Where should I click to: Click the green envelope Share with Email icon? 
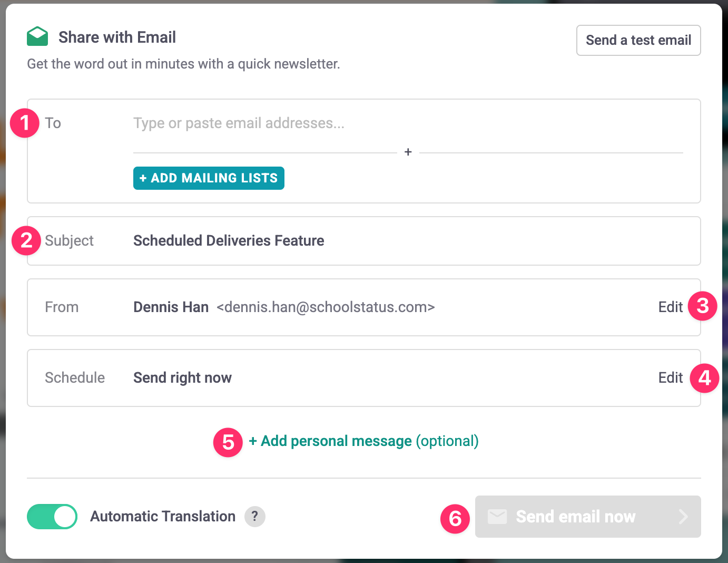click(37, 36)
